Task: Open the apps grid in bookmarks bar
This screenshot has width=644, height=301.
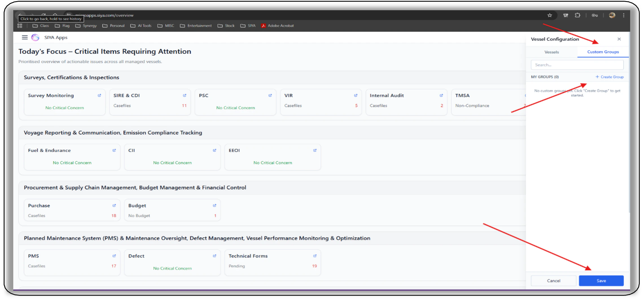Action: coord(20,26)
